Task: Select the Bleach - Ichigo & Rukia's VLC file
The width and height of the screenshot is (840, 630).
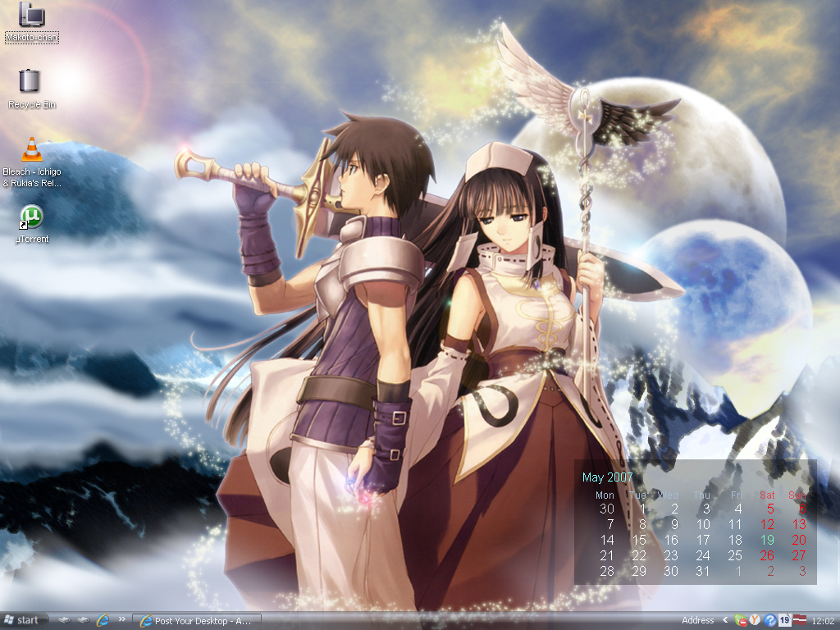Action: pyautogui.click(x=32, y=162)
